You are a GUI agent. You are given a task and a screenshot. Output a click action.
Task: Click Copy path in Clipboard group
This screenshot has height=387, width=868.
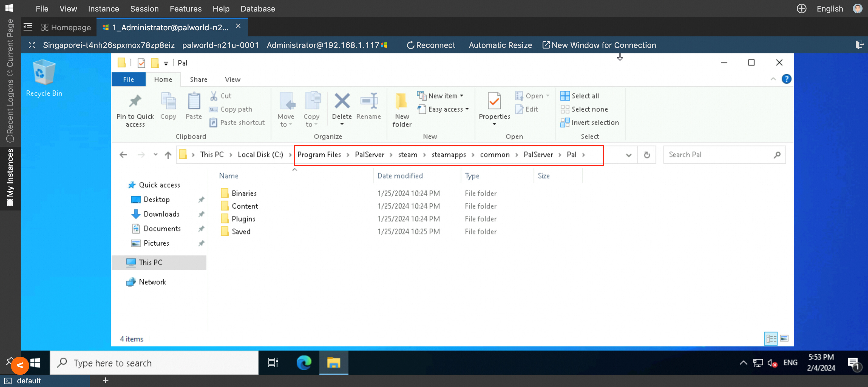point(231,109)
